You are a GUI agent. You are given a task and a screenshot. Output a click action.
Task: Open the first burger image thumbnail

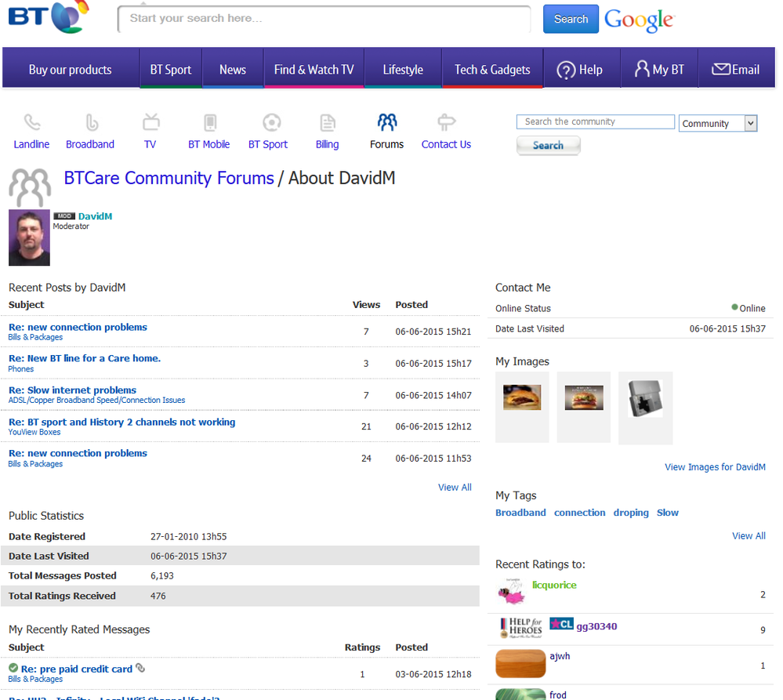pyautogui.click(x=522, y=397)
